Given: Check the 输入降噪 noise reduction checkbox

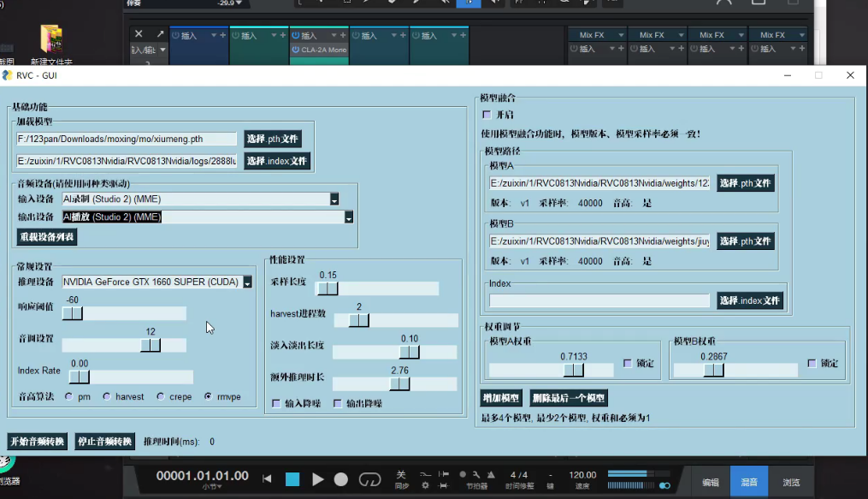Looking at the screenshot, I should [275, 402].
